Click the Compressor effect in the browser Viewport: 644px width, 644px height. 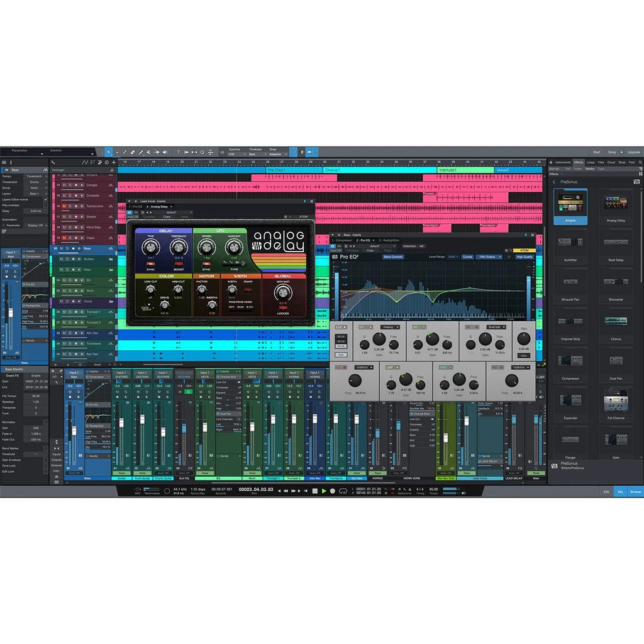tap(570, 365)
